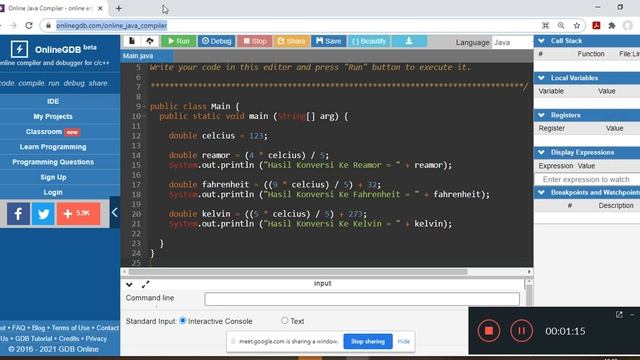Viewport: 640px width, 360px height.
Task: Click Login in the sidebar
Action: [53, 192]
